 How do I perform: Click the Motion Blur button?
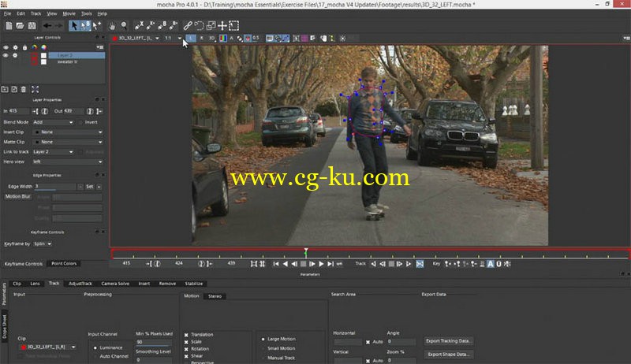click(x=17, y=196)
